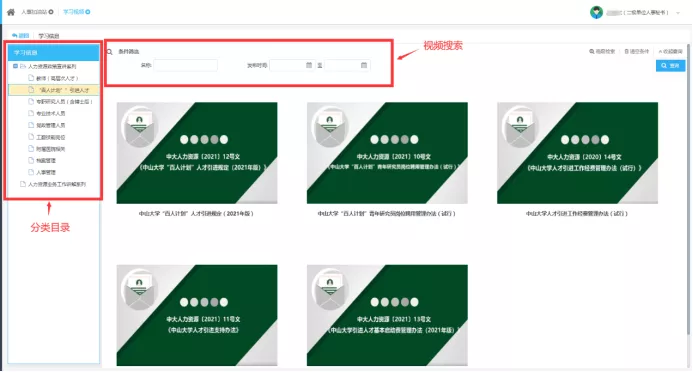Image resolution: width=693 pixels, height=372 pixels.
Task: Collapse the 人力资源政策宣讲系列 tree node
Action: pyautogui.click(x=15, y=66)
